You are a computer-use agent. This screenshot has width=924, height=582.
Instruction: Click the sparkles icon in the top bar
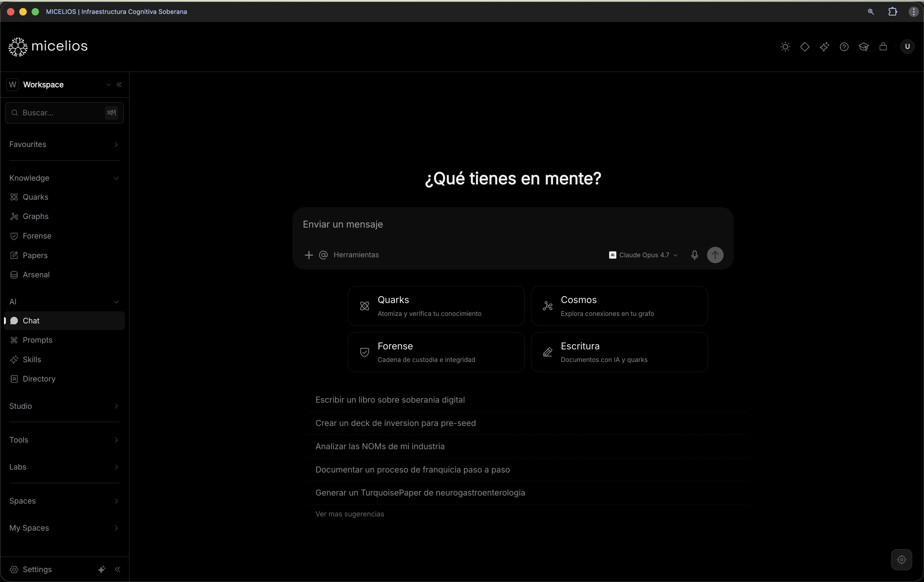tap(824, 47)
